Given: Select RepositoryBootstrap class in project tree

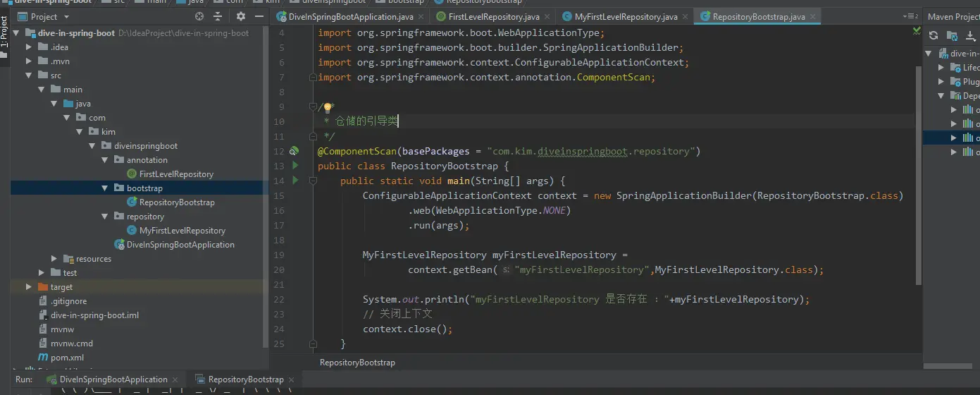Looking at the screenshot, I should pyautogui.click(x=170, y=202).
